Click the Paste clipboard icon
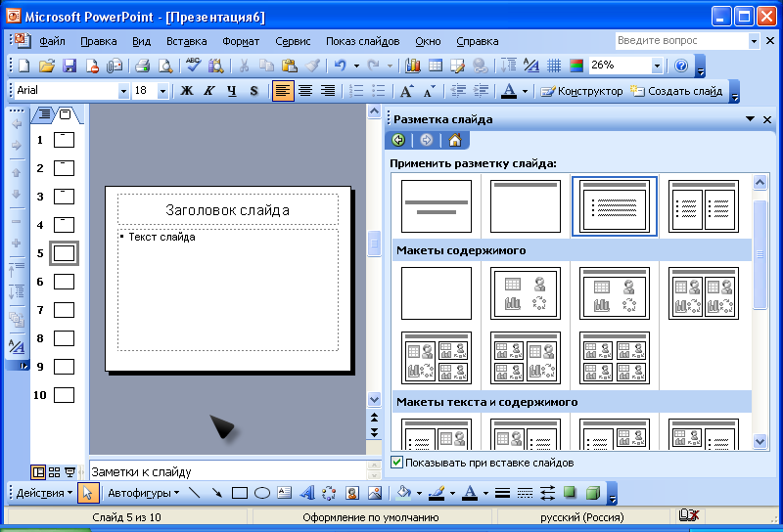The width and height of the screenshot is (783, 532). point(290,66)
